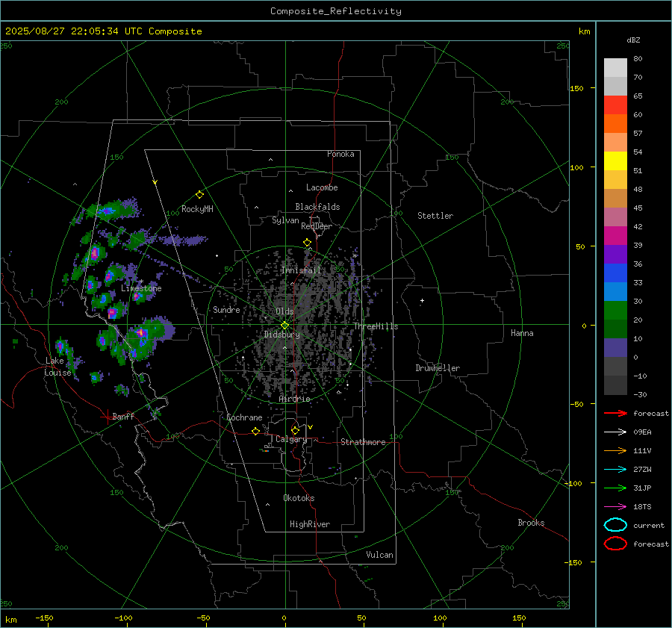Click the Blackfalds city label
This screenshot has height=628, width=672.
[x=317, y=207]
